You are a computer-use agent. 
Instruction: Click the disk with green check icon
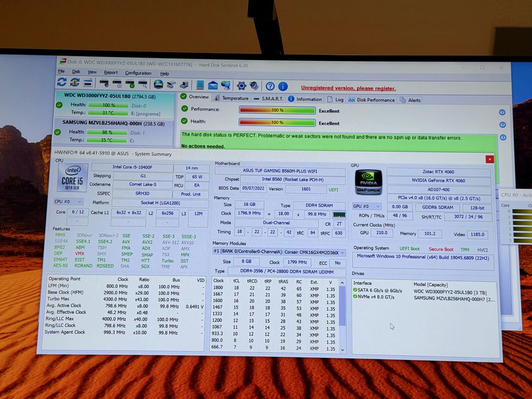pyautogui.click(x=129, y=83)
